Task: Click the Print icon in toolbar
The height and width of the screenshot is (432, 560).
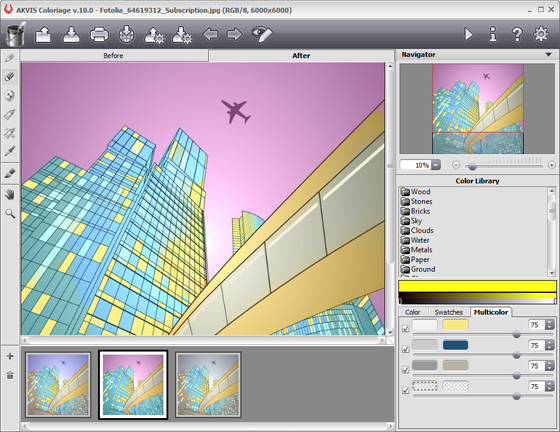Action: (x=99, y=35)
